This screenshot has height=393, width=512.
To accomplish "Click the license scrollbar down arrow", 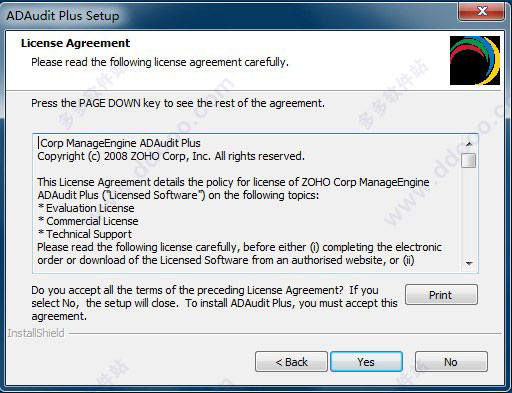I will point(469,263).
